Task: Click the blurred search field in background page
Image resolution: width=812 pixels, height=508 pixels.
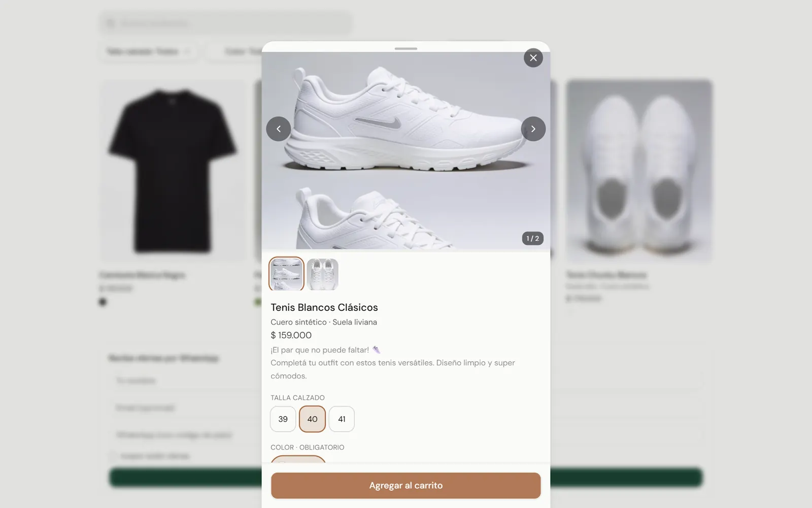Action: click(x=225, y=23)
